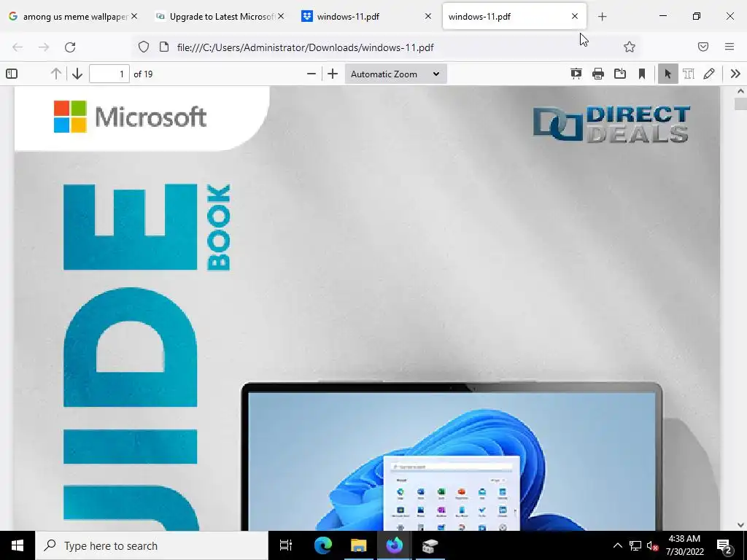This screenshot has width=747, height=560.
Task: Close the active windows-11.pdf tab
Action: click(575, 16)
